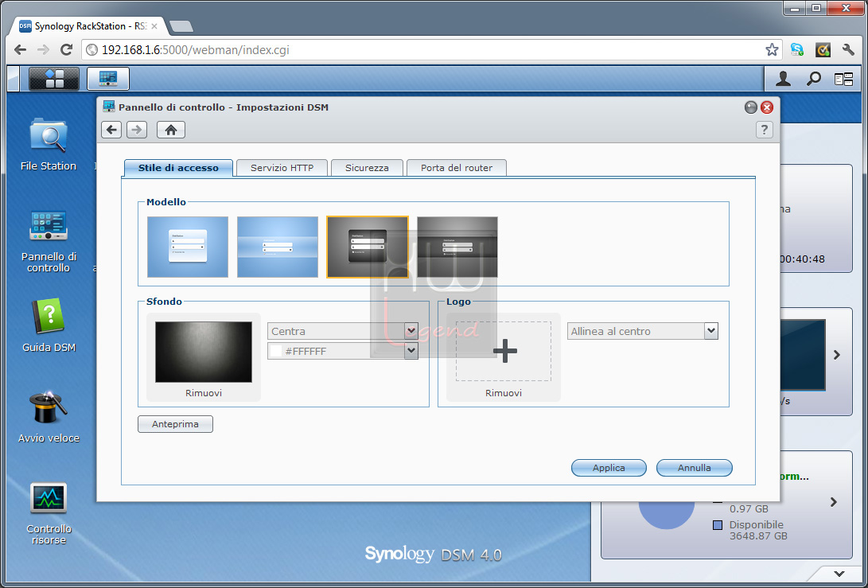Click the Anteprima preview button
The image size is (868, 588).
point(176,424)
